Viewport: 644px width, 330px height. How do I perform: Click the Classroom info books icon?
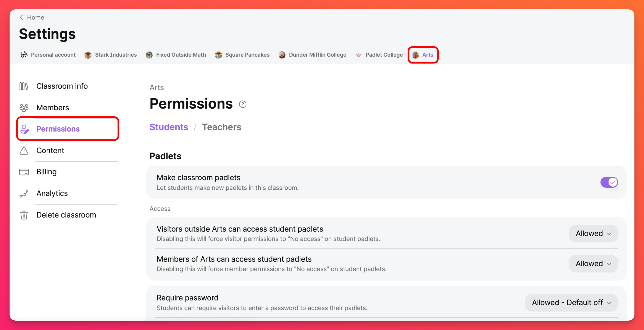(x=24, y=86)
